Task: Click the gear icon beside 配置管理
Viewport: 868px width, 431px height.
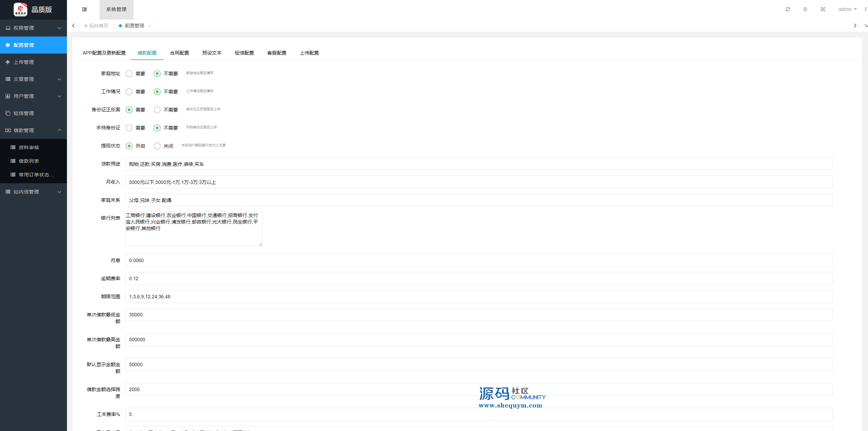Action: point(8,45)
